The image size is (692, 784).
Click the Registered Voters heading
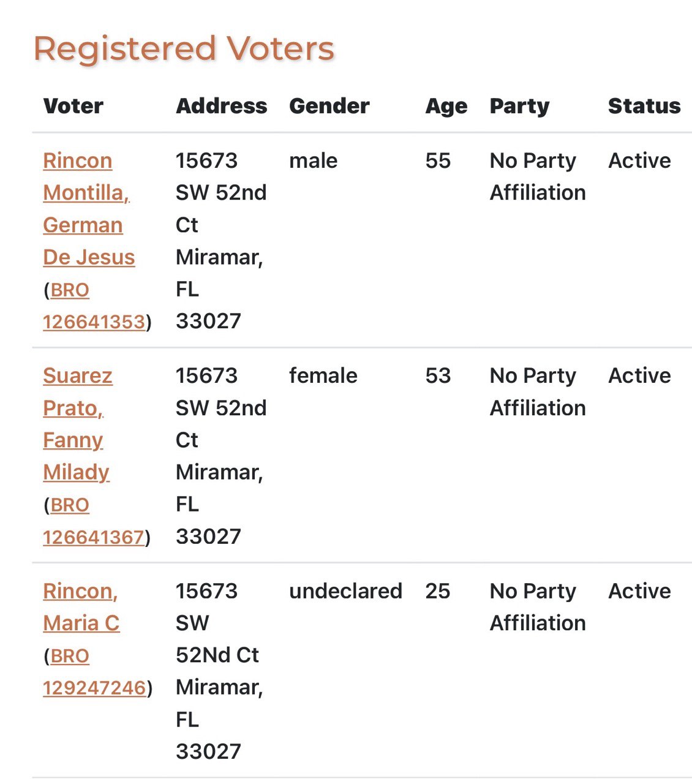tap(184, 49)
